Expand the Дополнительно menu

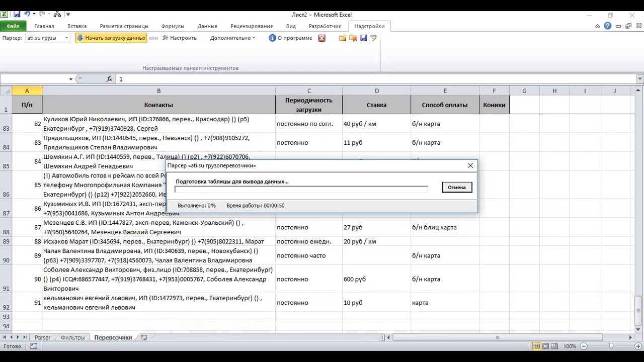click(232, 38)
